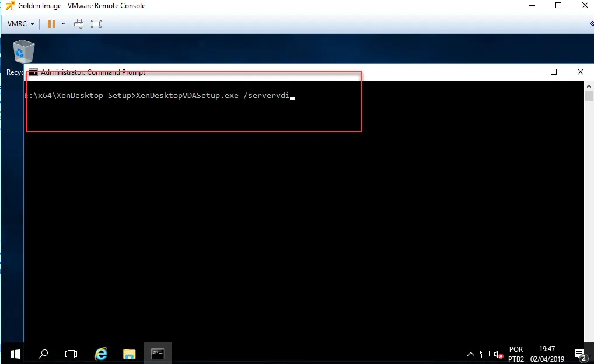The width and height of the screenshot is (594, 364).
Task: Open the VMRC dropdown menu
Action: (21, 24)
